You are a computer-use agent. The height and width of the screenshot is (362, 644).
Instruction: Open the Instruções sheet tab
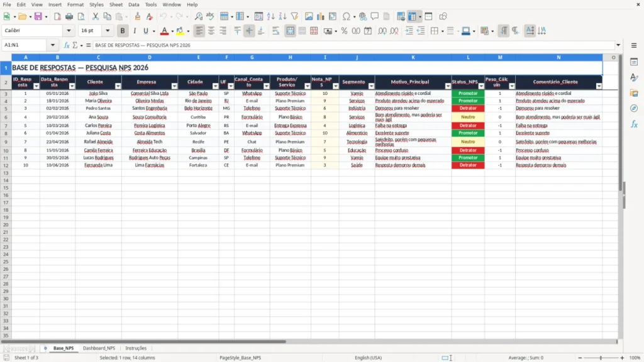coord(136,348)
